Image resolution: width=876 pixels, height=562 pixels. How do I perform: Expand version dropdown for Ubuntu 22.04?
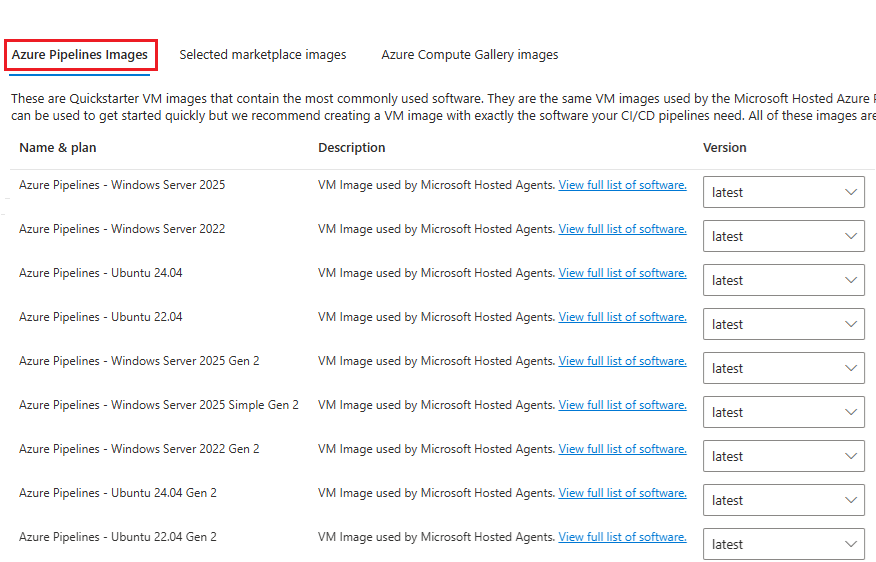click(783, 324)
